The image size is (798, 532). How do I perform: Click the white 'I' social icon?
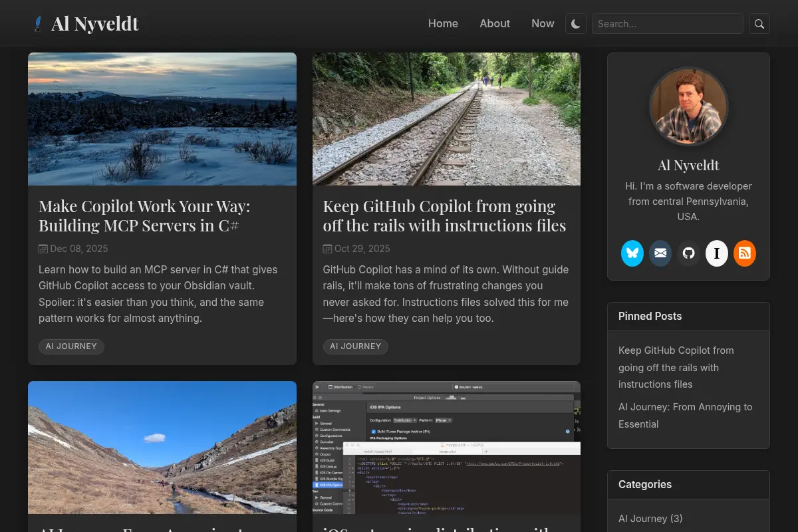point(717,253)
